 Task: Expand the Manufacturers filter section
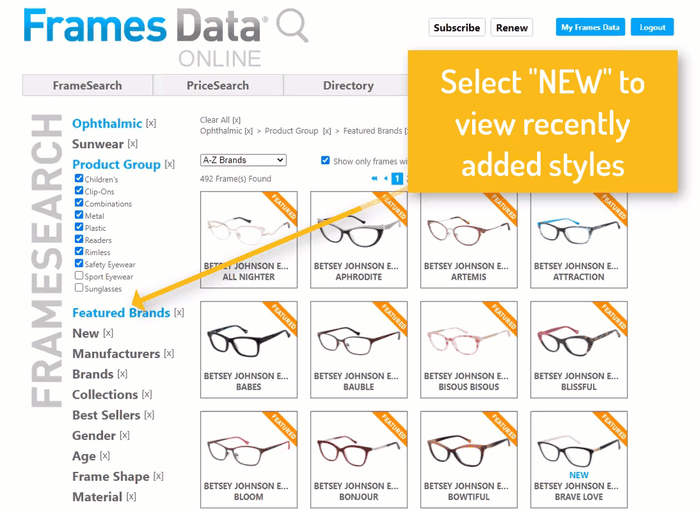pyautogui.click(x=116, y=354)
